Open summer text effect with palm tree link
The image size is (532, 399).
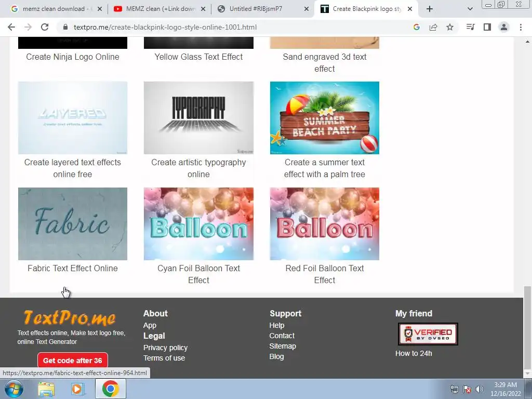click(x=325, y=168)
